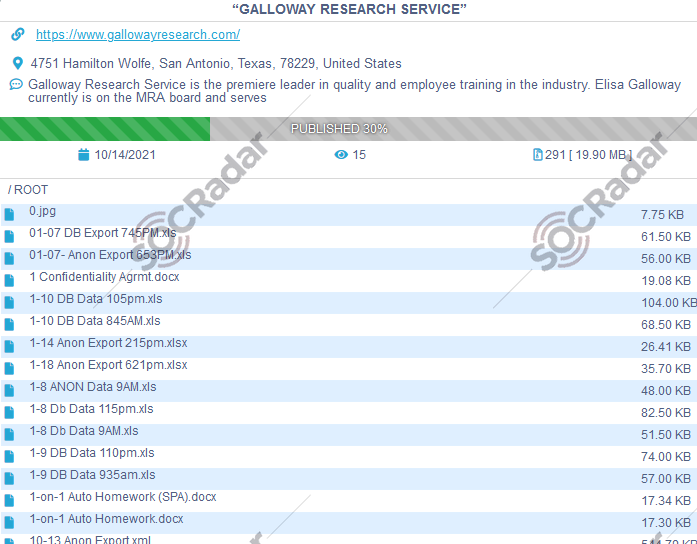Click the chain link icon beside the URL
The image size is (697, 544).
tap(18, 34)
